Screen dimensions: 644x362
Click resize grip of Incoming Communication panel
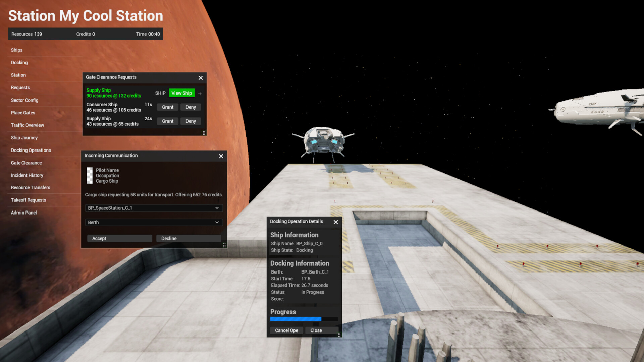click(x=224, y=245)
